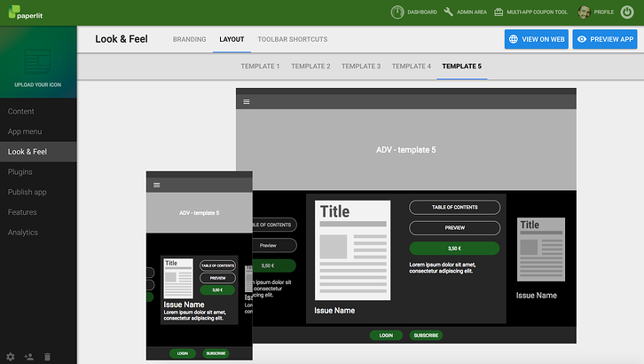Open Features in the sidebar
Viewport: 644px width, 364px height.
[38, 212]
